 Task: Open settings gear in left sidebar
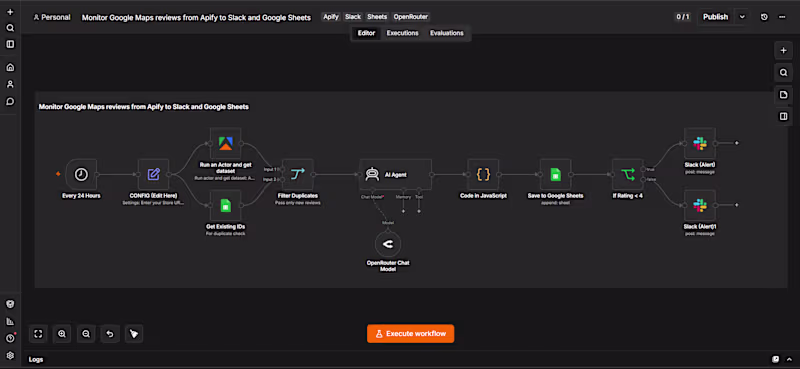[x=10, y=356]
